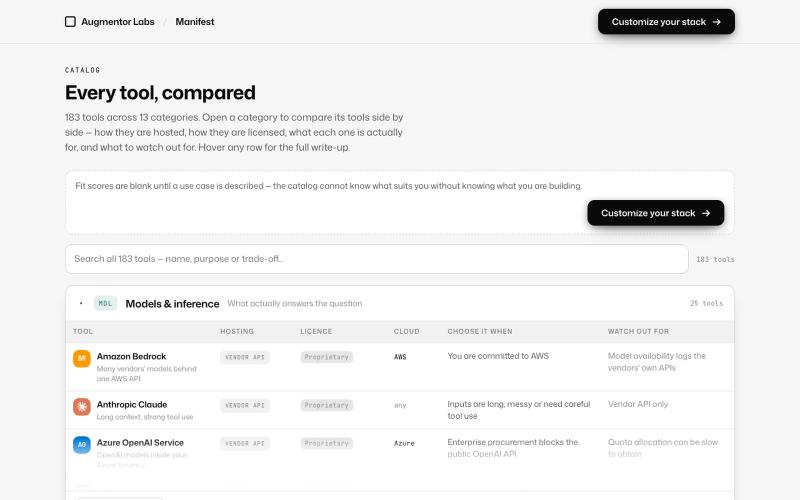Click Customize your stack in the fit scores notice
This screenshot has height=500, width=800.
(x=656, y=213)
